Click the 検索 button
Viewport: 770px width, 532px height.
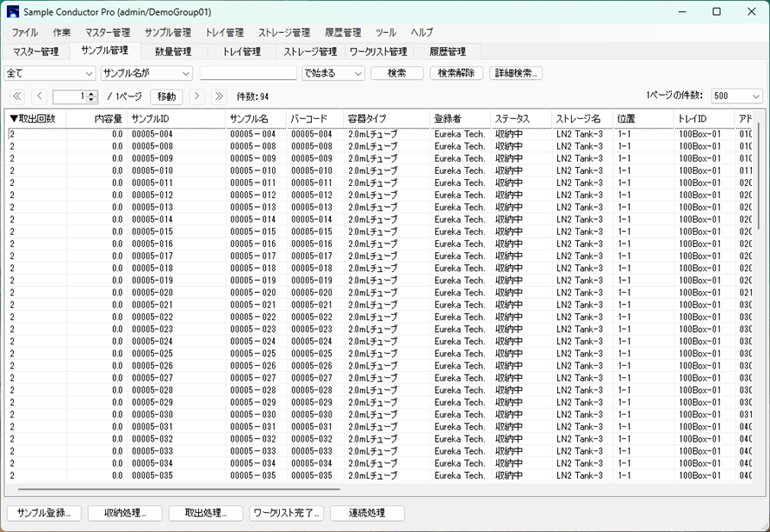pyautogui.click(x=396, y=74)
